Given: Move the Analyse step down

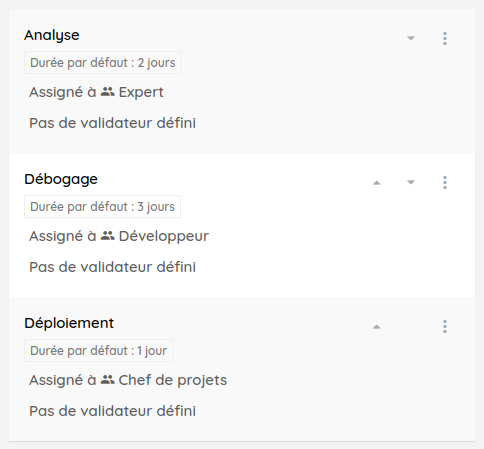Looking at the screenshot, I should [x=411, y=38].
